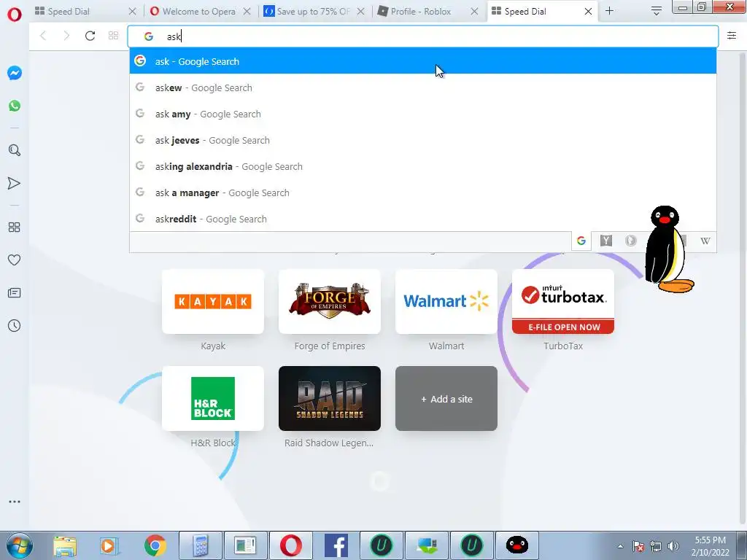Image resolution: width=747 pixels, height=560 pixels.
Task: Open sidebar setup three-dots
Action: point(15,502)
